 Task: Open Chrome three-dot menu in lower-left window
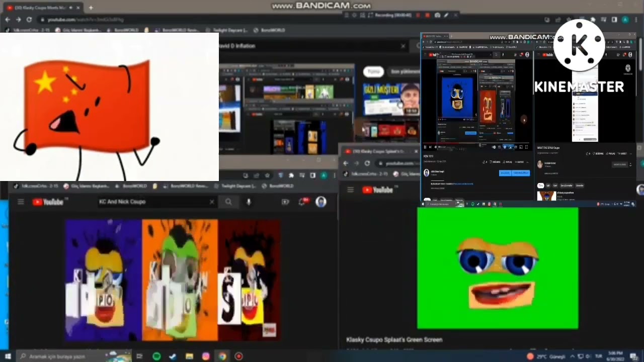pos(335,175)
